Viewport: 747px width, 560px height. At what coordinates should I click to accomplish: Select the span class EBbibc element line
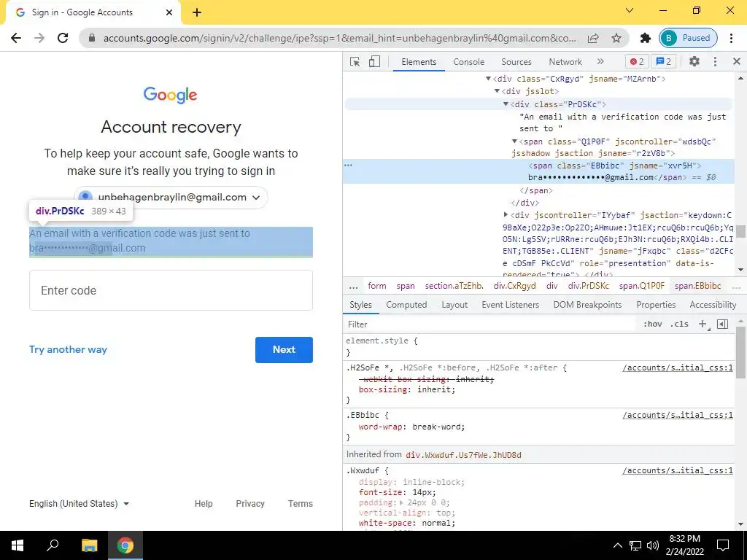pyautogui.click(x=538, y=171)
